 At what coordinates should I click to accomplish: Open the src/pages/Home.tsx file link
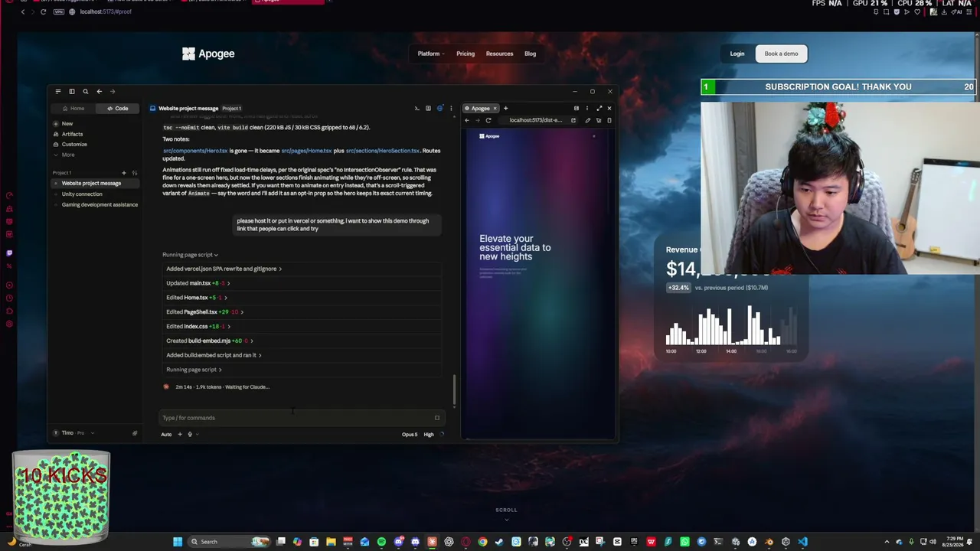tap(306, 151)
